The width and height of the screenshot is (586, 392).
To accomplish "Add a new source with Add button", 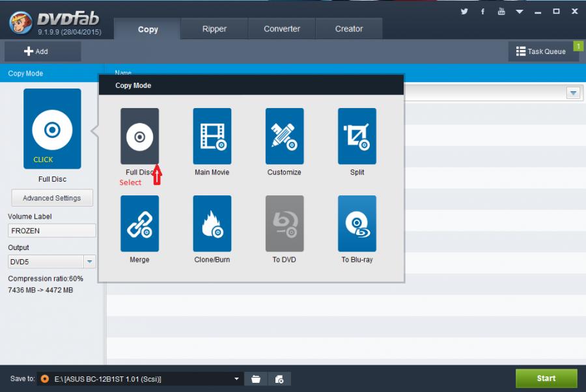I will tap(42, 51).
